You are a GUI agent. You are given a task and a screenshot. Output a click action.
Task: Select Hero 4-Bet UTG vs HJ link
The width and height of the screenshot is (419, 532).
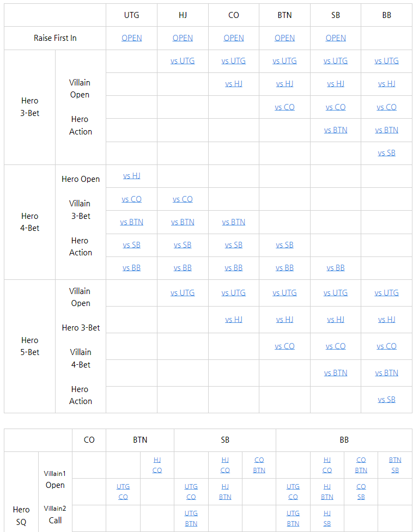click(x=131, y=176)
